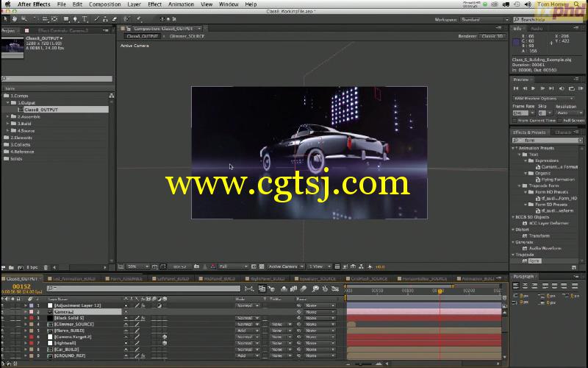
Task: Click system volume icon in menu bar
Action: (x=528, y=4)
